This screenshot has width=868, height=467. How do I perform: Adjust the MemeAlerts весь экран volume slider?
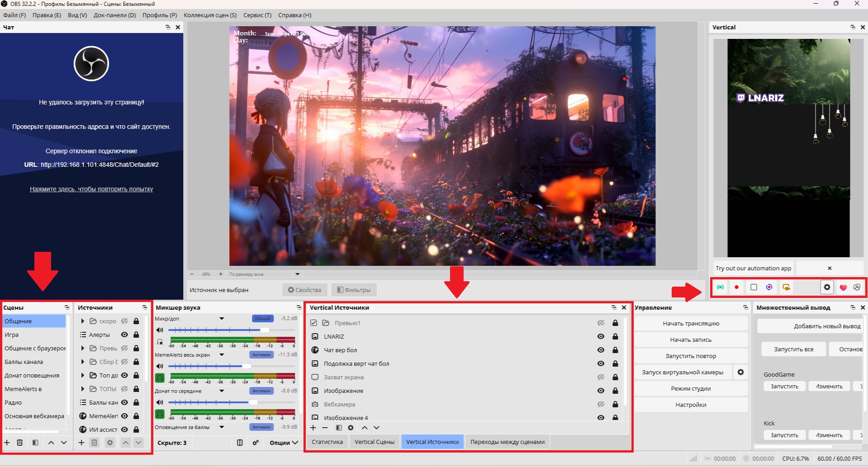pos(232,366)
